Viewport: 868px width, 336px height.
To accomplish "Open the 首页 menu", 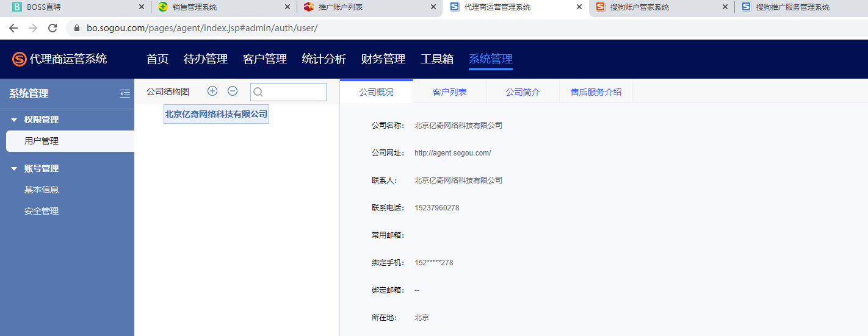I will (x=157, y=59).
